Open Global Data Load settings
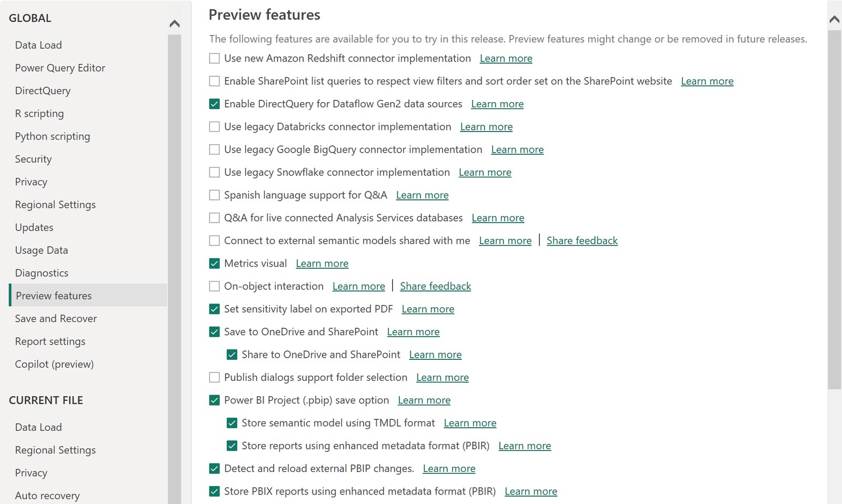Image resolution: width=842 pixels, height=504 pixels. pos(38,45)
